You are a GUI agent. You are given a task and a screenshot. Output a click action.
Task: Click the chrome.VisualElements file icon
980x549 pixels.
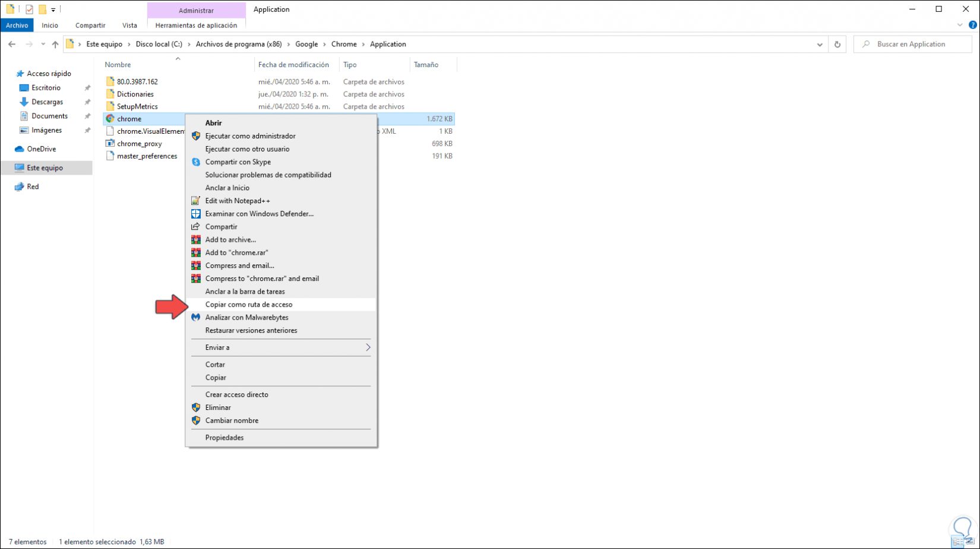click(110, 131)
